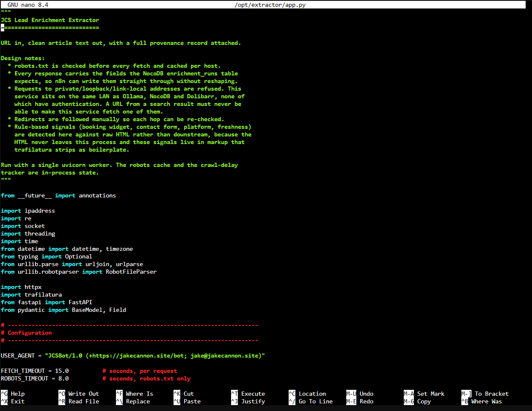Place cursor on 'Design notes:' line

23,58
